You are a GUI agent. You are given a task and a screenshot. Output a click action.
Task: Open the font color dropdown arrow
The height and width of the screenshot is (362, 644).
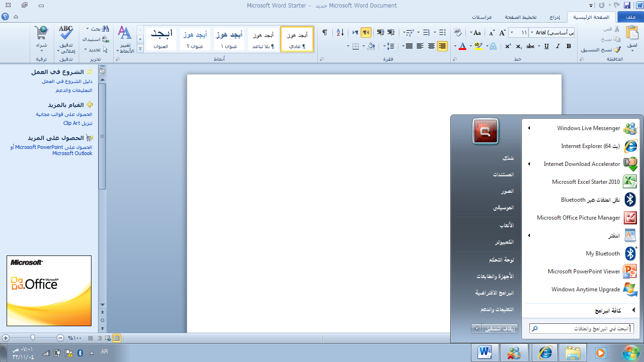click(455, 46)
